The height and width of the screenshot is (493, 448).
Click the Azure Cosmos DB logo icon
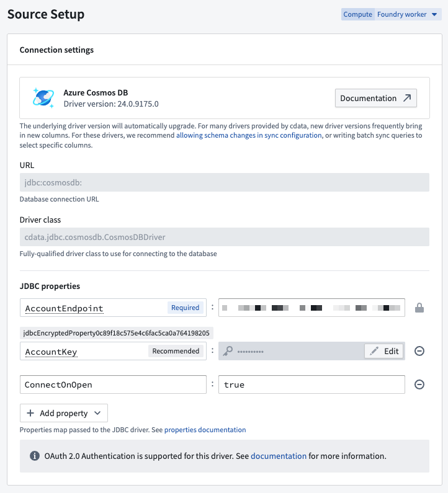pos(43,98)
